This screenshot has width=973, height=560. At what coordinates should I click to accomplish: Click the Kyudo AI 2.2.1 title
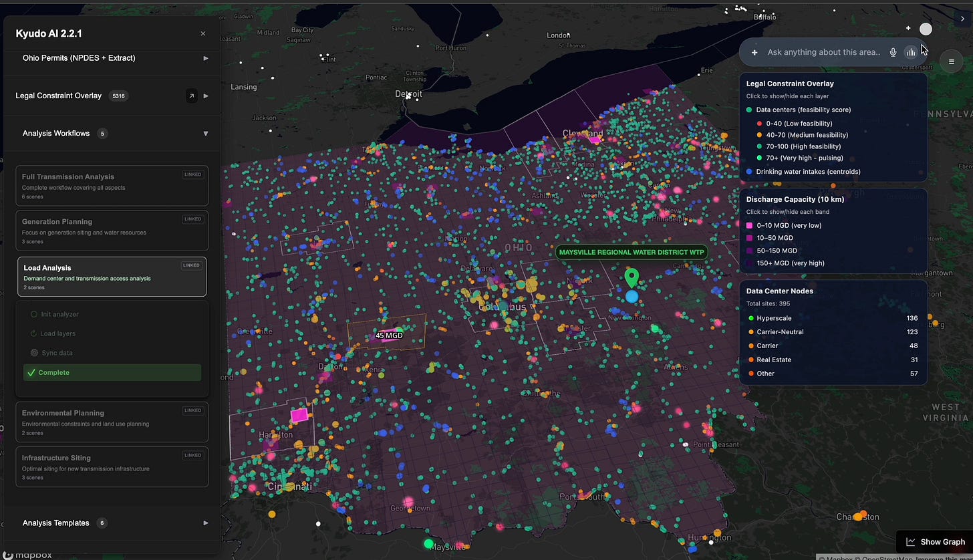[x=49, y=33]
